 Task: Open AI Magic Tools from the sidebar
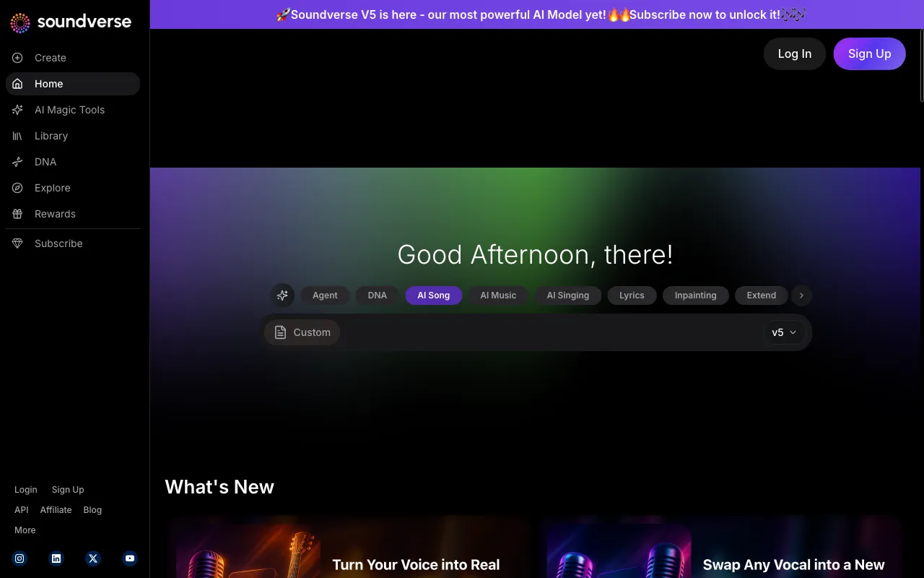(73, 110)
